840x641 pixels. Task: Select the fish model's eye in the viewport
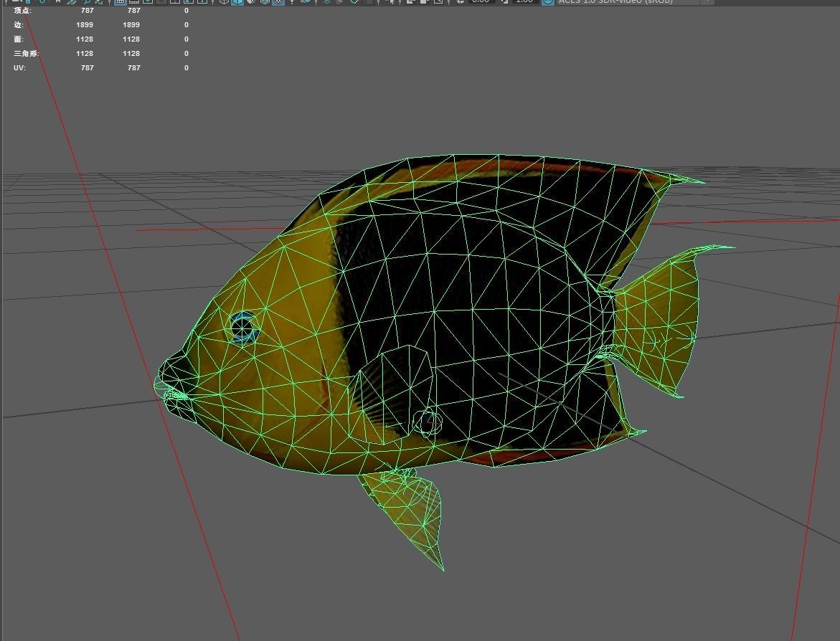point(244,326)
